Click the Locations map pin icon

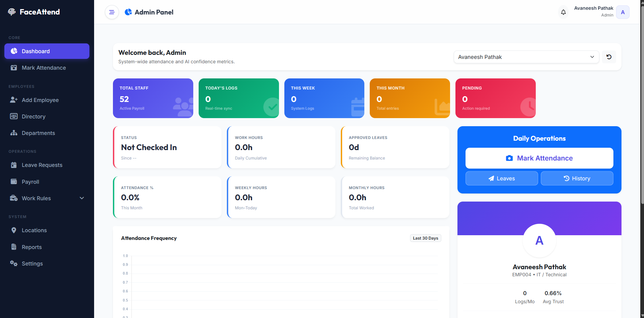(x=14, y=230)
